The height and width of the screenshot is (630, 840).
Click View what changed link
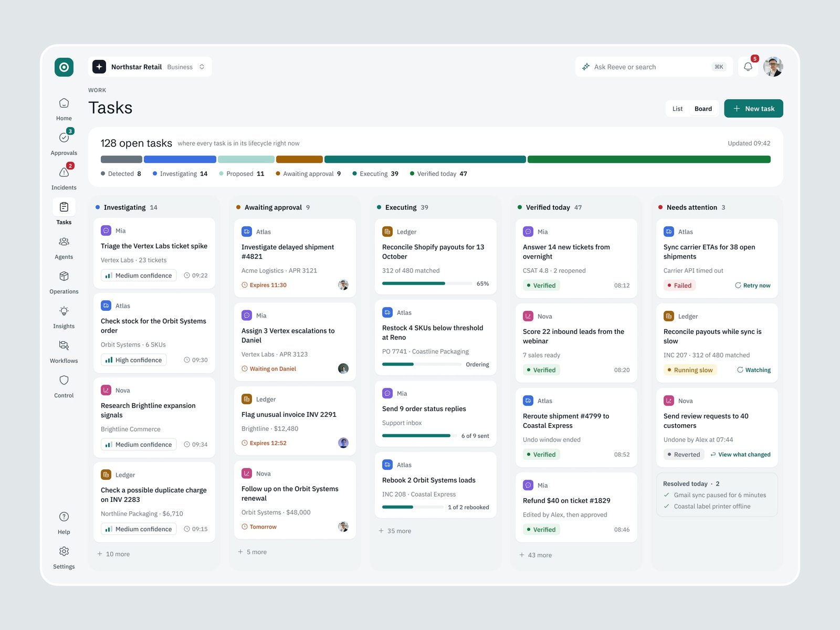pos(740,455)
